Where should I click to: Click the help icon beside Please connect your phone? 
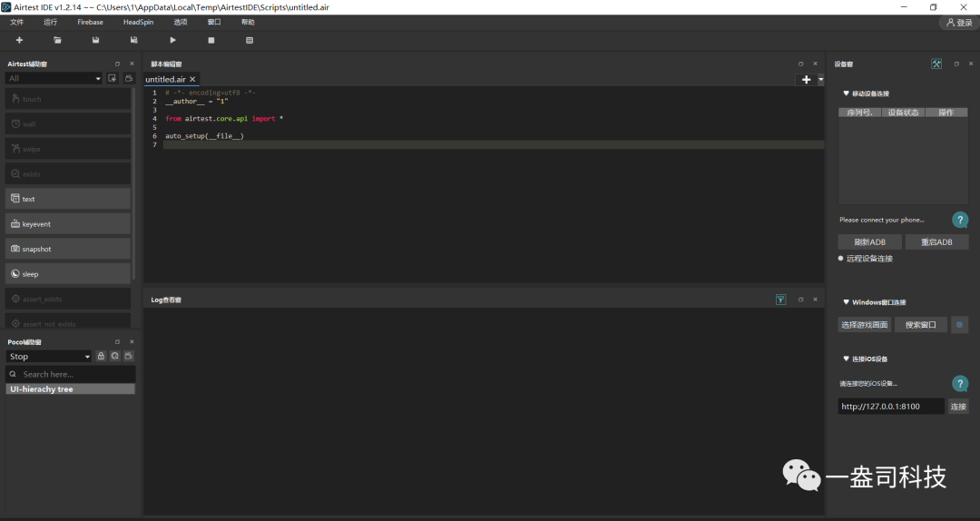(x=960, y=220)
